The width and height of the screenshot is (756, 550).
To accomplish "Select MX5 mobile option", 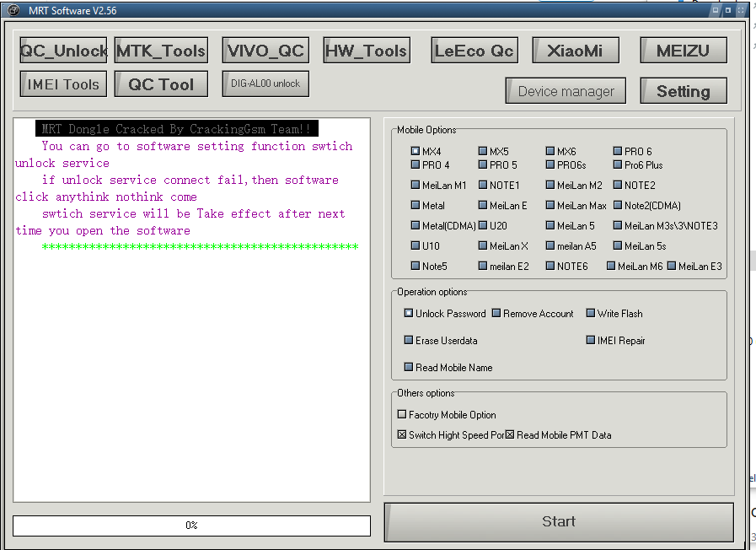I will coord(493,152).
